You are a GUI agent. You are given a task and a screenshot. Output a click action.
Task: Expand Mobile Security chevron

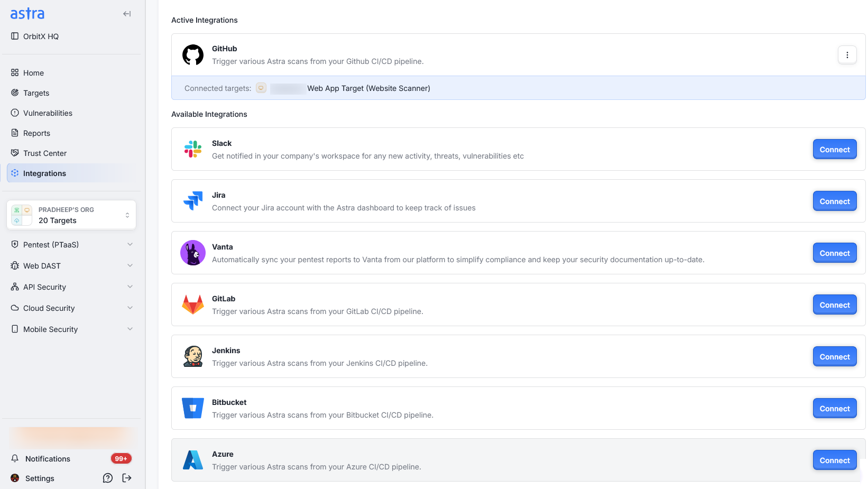coord(130,329)
